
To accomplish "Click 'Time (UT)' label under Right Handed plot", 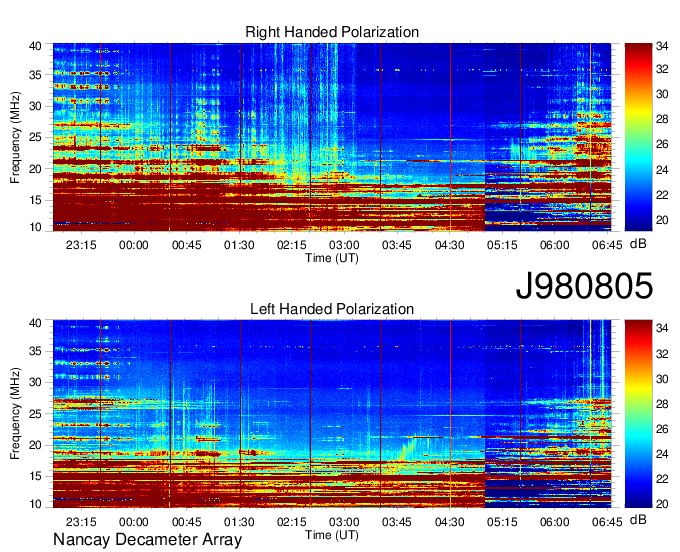I will pos(332,258).
